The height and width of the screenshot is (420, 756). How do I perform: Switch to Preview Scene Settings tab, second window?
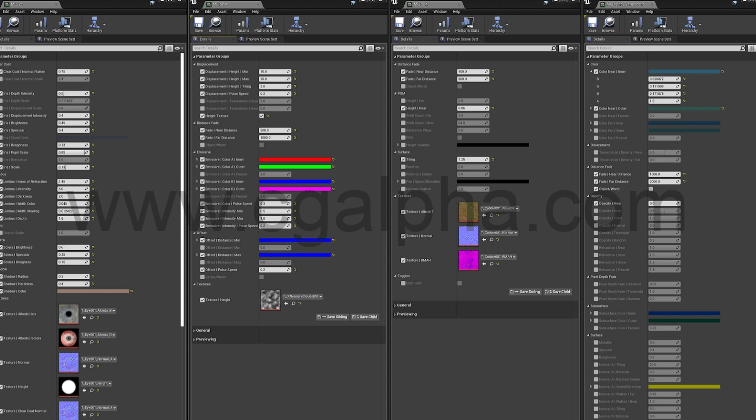260,39
